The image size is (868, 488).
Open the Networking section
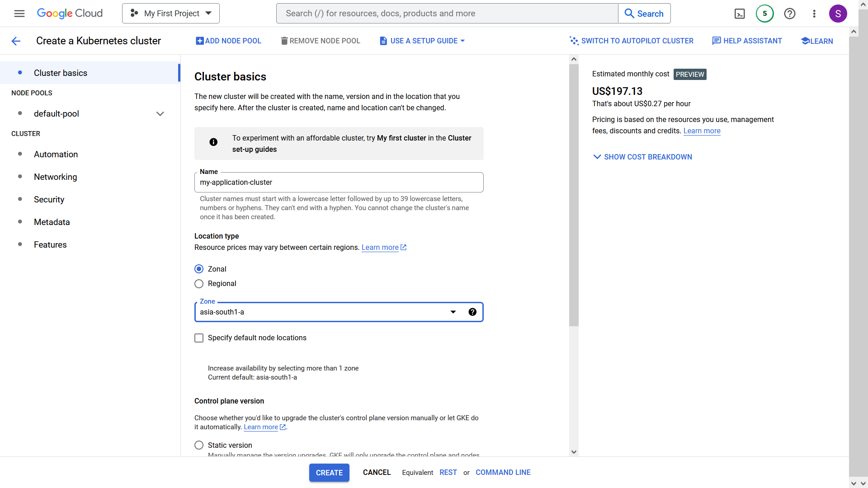pos(56,177)
